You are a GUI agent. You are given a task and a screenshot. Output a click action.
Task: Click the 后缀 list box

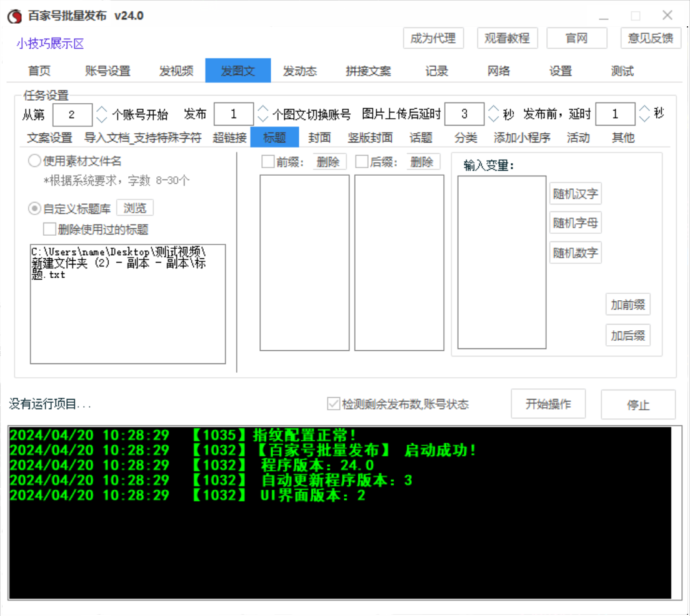pyautogui.click(x=399, y=263)
